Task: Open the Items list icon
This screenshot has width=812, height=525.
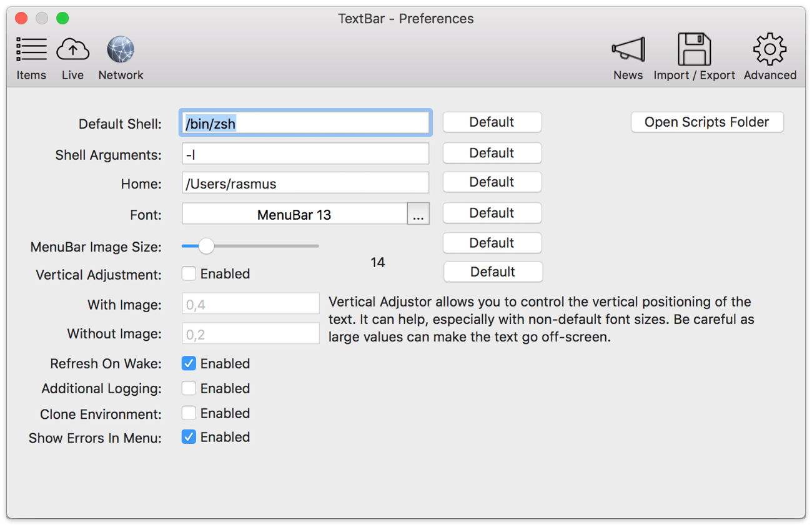Action: click(31, 50)
